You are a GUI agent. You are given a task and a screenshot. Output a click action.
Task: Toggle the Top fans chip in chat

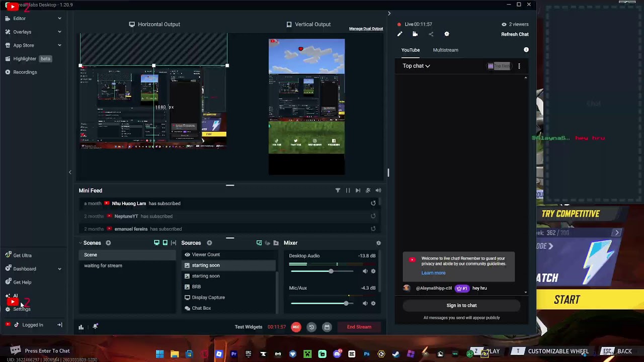click(500, 66)
